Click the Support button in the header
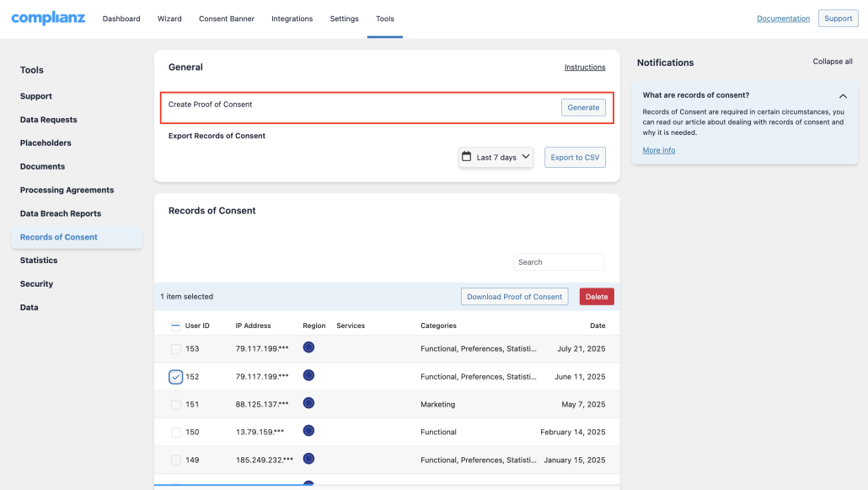Image resolution: width=868 pixels, height=490 pixels. [x=839, y=19]
